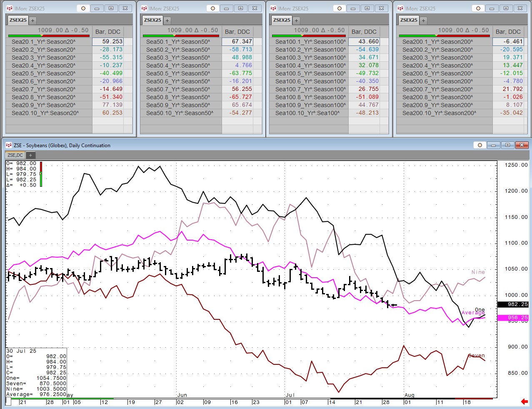Image resolution: width=532 pixels, height=409 pixels.
Task: Select ZSEX25 tab in Season200 monitor window
Action: [x=409, y=20]
